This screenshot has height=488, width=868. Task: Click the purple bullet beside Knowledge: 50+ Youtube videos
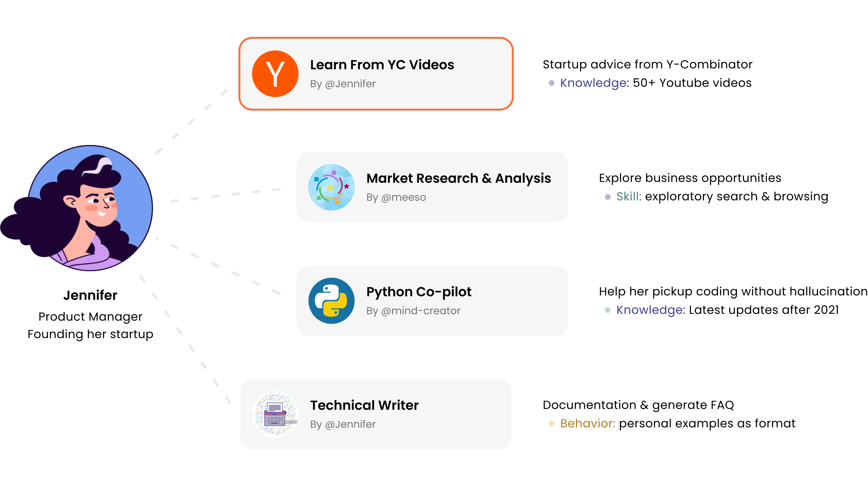[x=551, y=83]
